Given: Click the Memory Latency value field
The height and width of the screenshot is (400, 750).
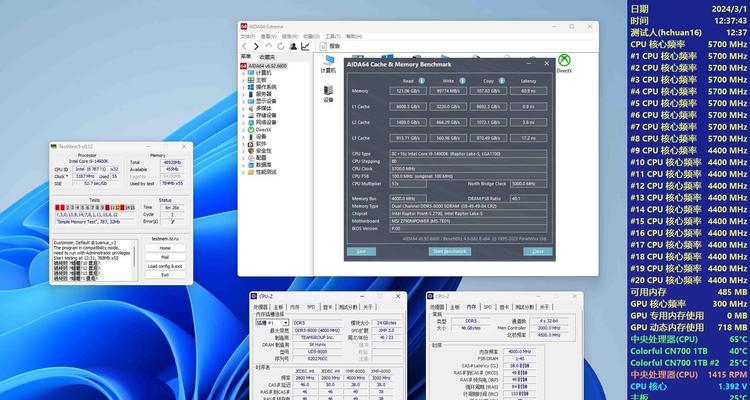Looking at the screenshot, I should click(529, 91).
